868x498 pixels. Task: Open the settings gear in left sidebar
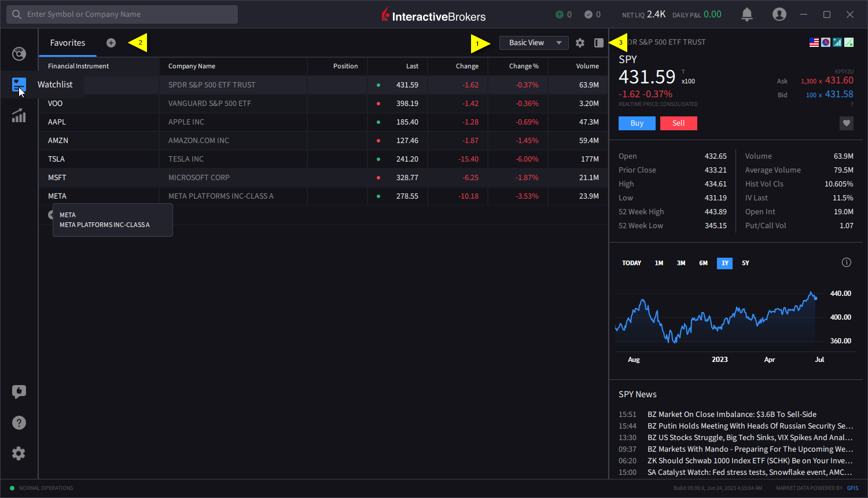(19, 453)
